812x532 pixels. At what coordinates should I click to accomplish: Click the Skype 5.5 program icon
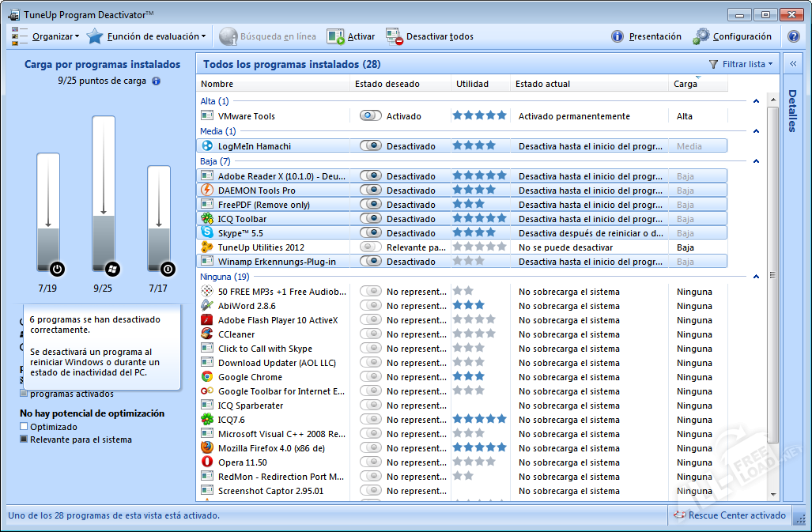pos(207,233)
